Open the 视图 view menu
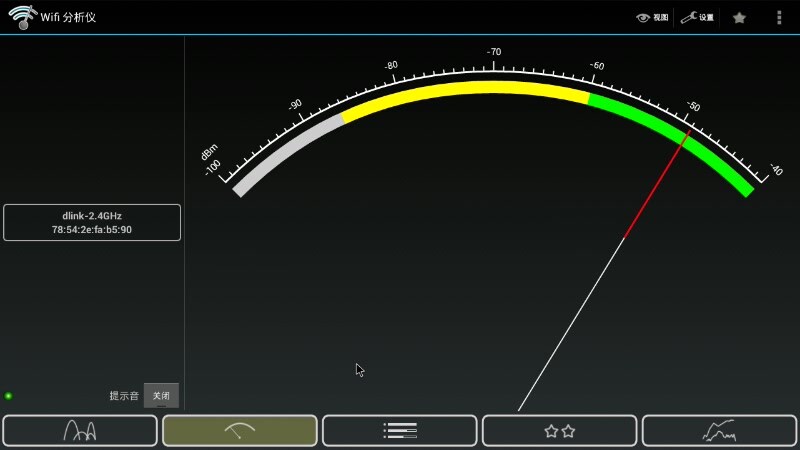 coord(652,17)
